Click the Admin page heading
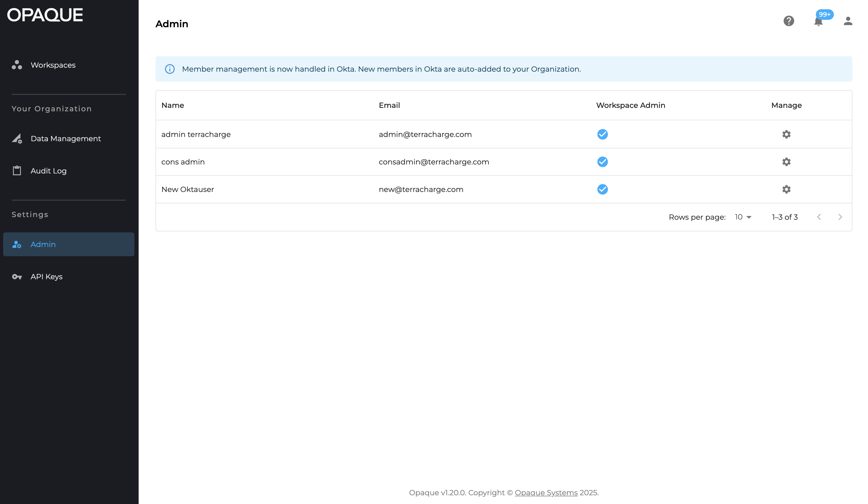Screen dimensions: 868x504 [x=172, y=24]
